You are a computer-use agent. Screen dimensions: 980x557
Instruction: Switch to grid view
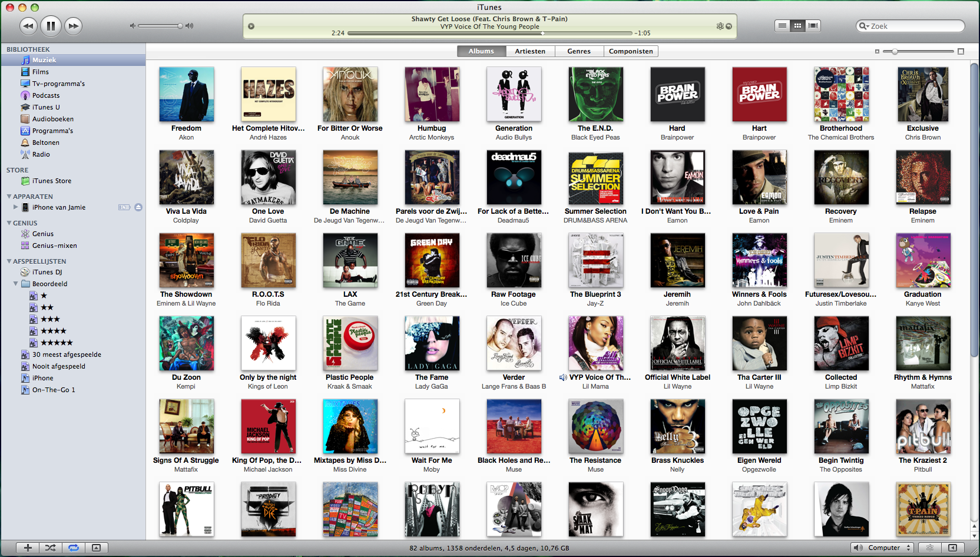[x=798, y=25]
